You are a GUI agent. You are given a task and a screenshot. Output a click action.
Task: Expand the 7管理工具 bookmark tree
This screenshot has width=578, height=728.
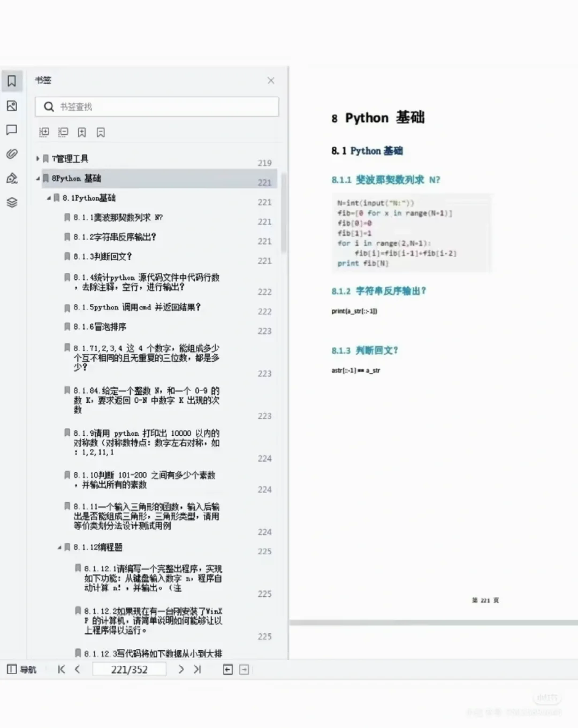pos(37,158)
